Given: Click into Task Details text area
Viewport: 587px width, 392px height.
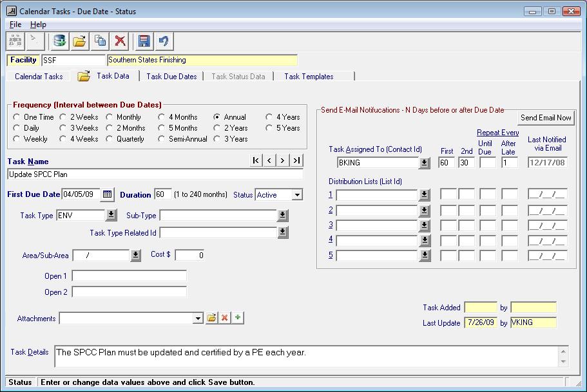Looking at the screenshot, I should tap(307, 357).
